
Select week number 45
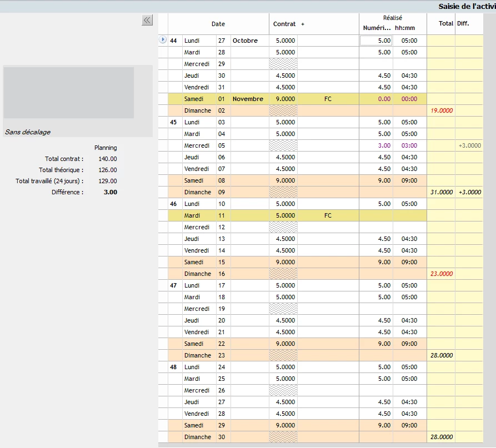173,122
